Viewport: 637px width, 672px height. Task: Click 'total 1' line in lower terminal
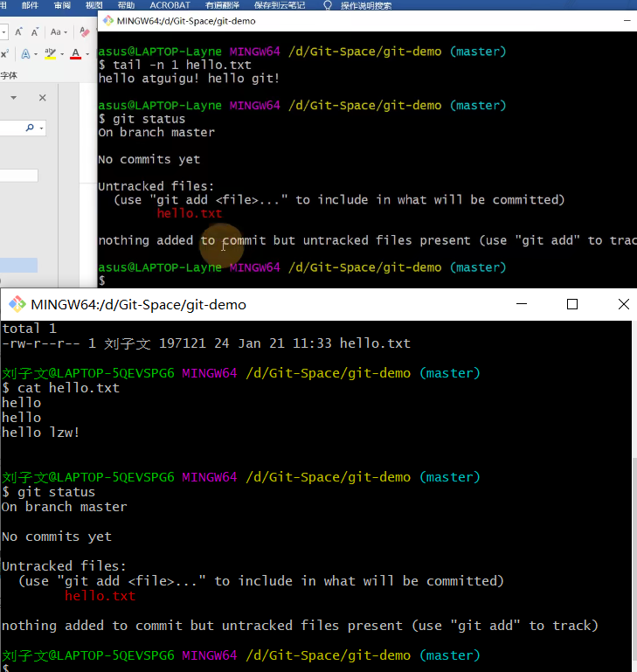29,329
